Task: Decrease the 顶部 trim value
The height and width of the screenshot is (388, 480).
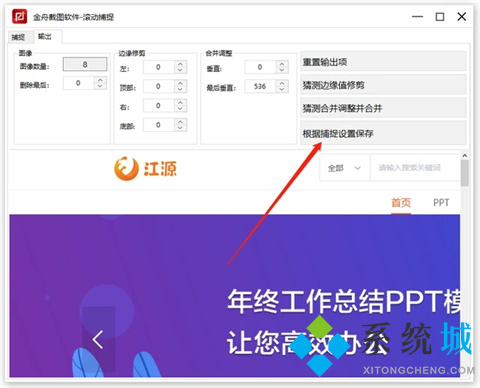Action: 180,89
